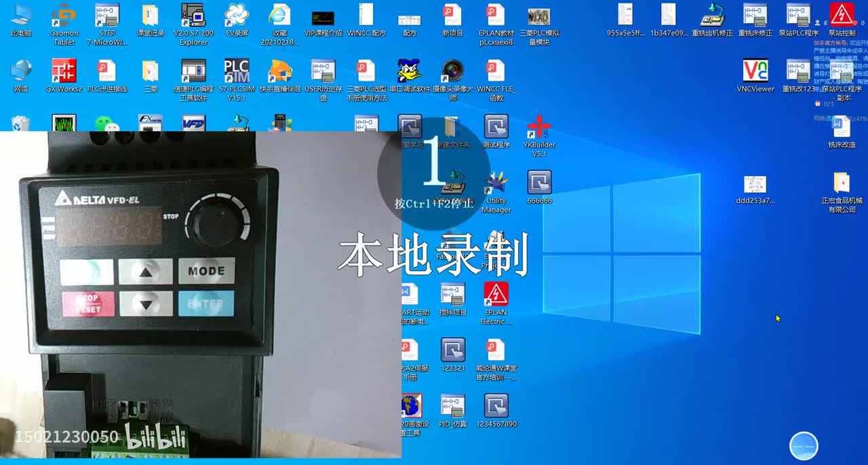Open 威纶通Wi课堂官方培训 PDF
The height and width of the screenshot is (465, 868).
tap(496, 359)
